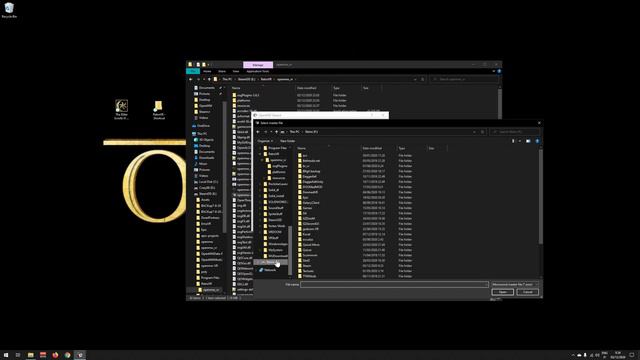640x360 pixels.
Task: Open address bar history dropdown in file dialog
Action: point(474,132)
